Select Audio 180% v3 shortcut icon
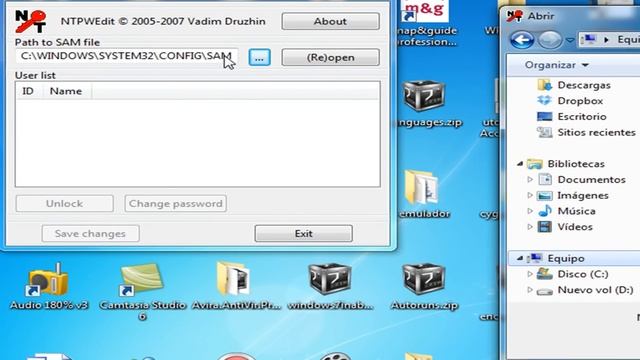The width and height of the screenshot is (640, 360). point(48,280)
